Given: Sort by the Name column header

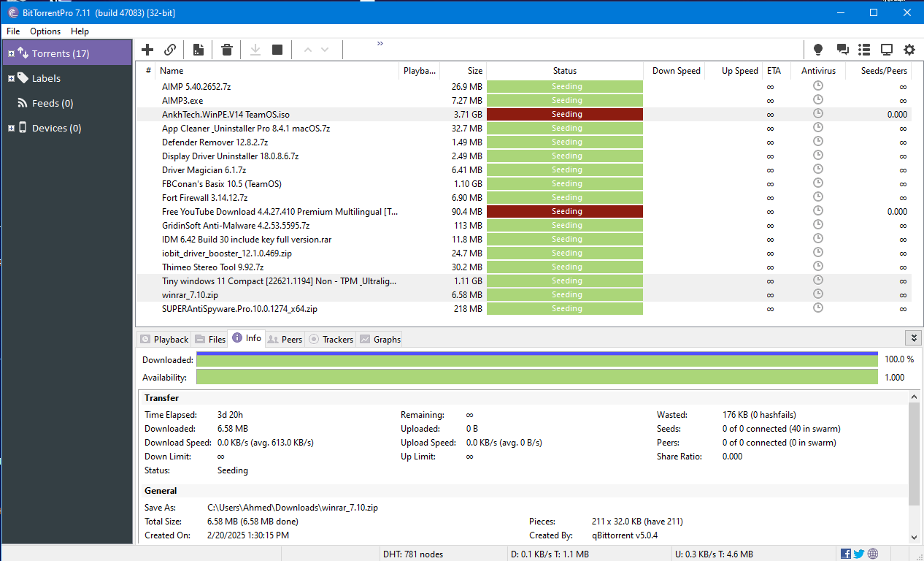Looking at the screenshot, I should (x=277, y=71).
